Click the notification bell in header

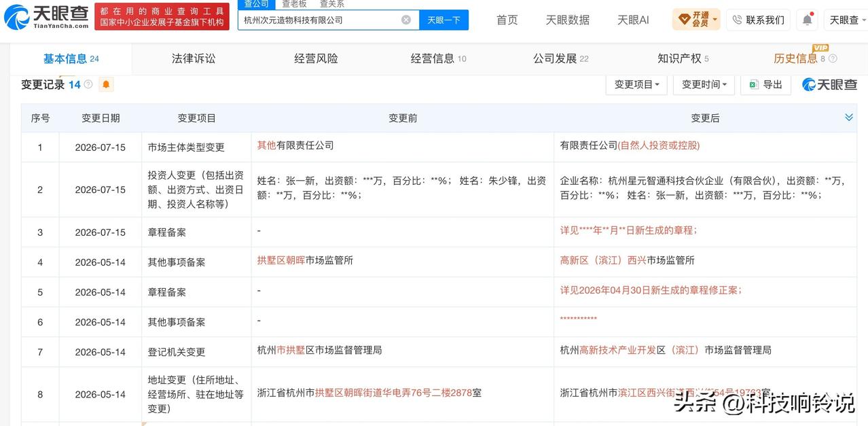(x=807, y=20)
